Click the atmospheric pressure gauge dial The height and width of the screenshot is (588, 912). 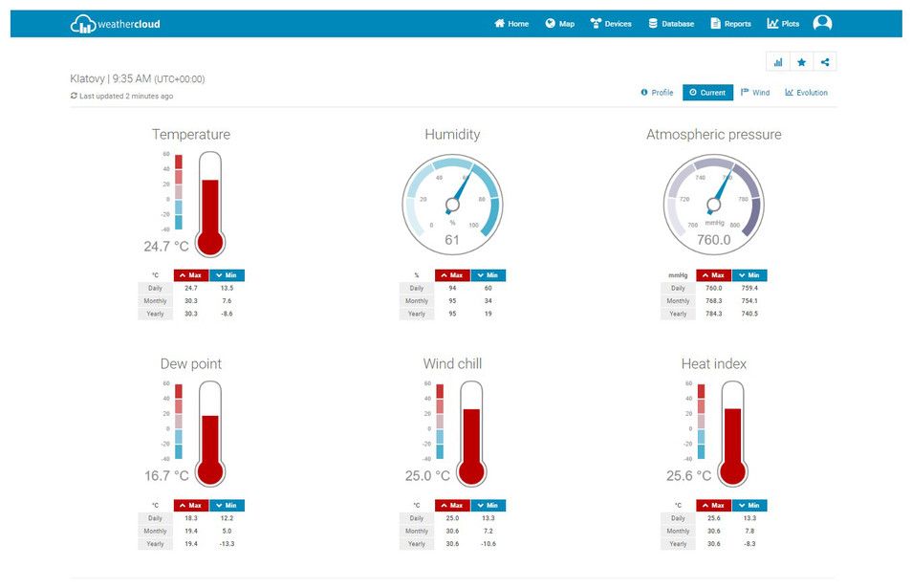point(713,204)
